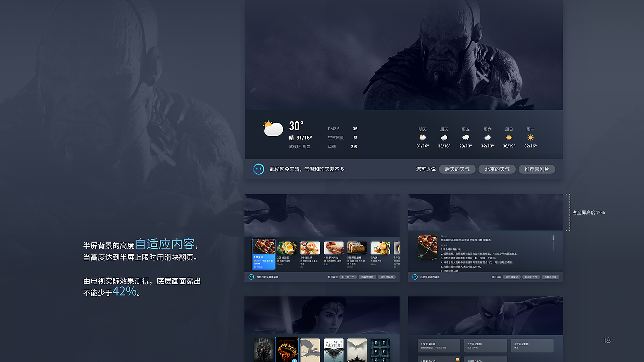This screenshot has height=362, width=644.
Task: Click the 自适应内容 highlighted text
Action: pyautogui.click(x=165, y=244)
